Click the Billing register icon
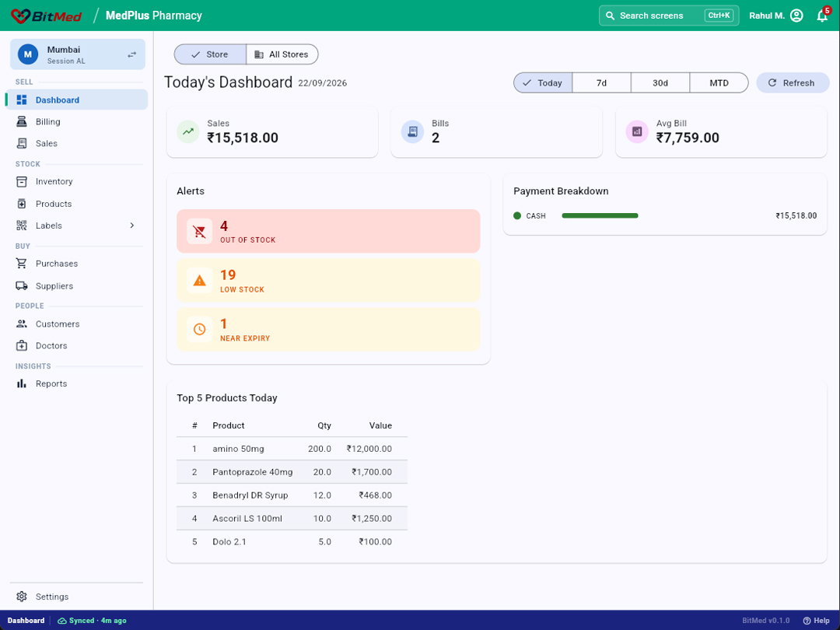Screen dimensions: 840x630 pyautogui.click(x=22, y=121)
